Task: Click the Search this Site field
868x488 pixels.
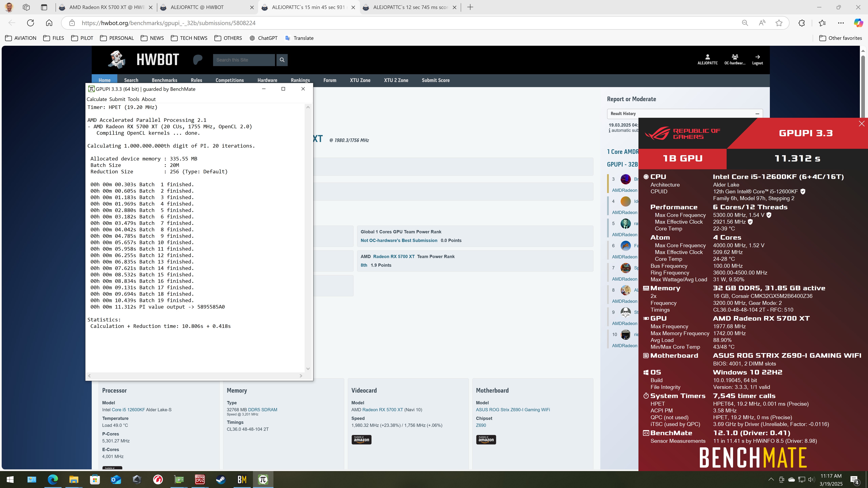Action: (244, 60)
